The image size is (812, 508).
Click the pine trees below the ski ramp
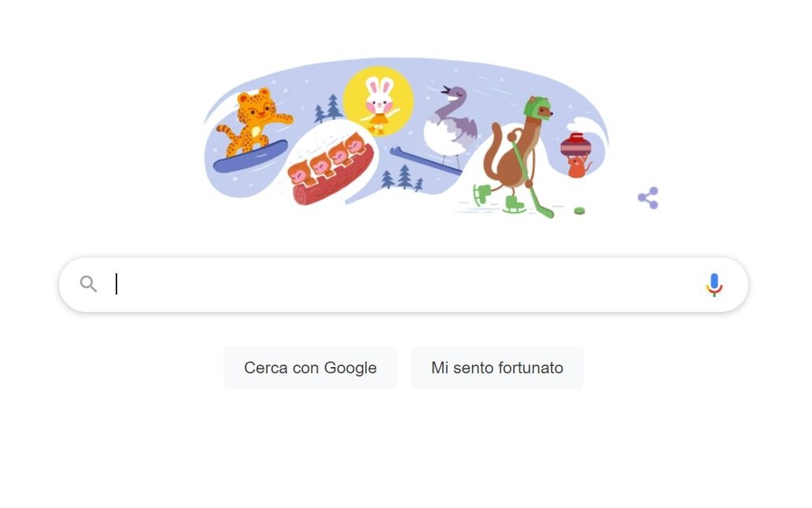pos(402,178)
